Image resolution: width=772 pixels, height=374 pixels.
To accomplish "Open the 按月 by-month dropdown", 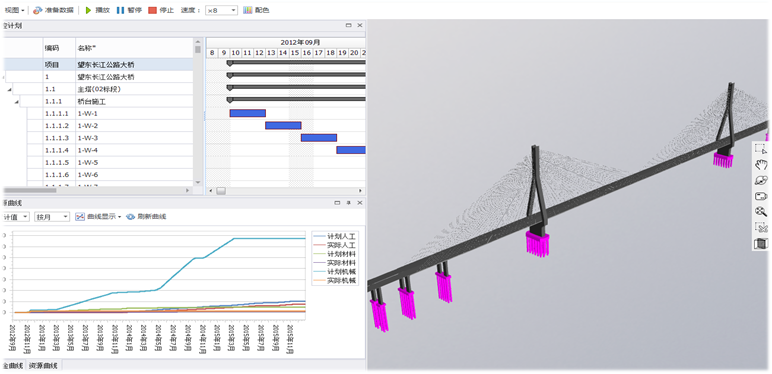I will 52,217.
